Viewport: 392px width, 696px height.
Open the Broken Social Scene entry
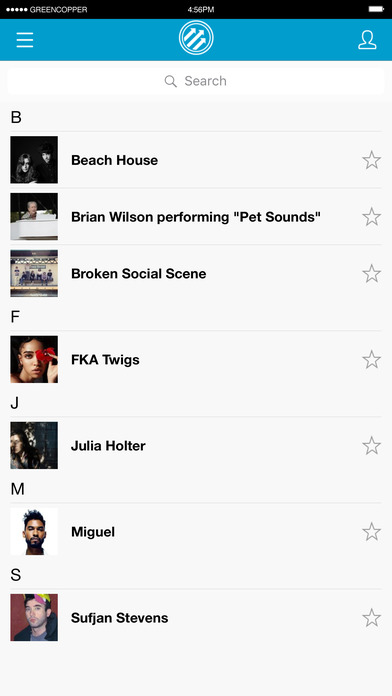[x=196, y=273]
